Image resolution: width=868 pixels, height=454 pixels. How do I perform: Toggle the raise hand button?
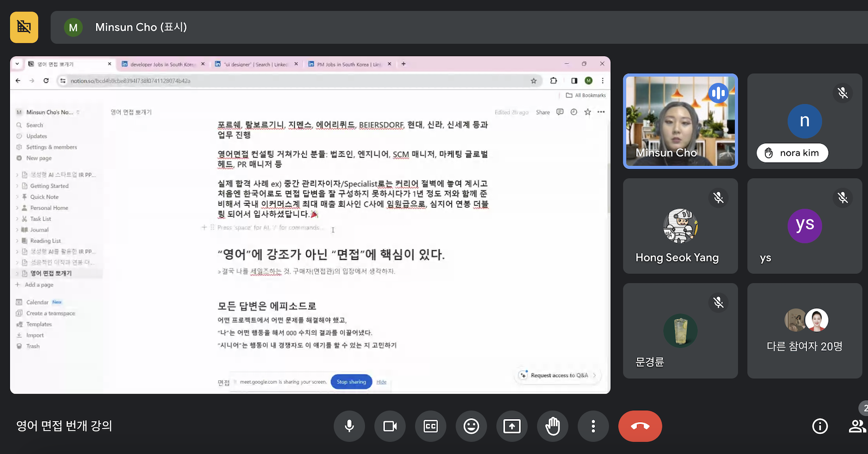(x=553, y=426)
